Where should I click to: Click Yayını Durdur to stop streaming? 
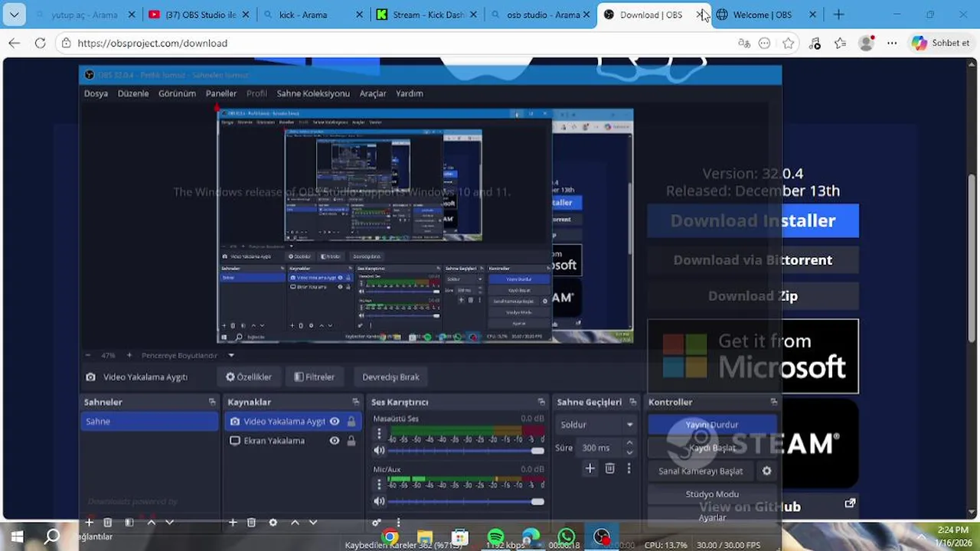point(712,425)
